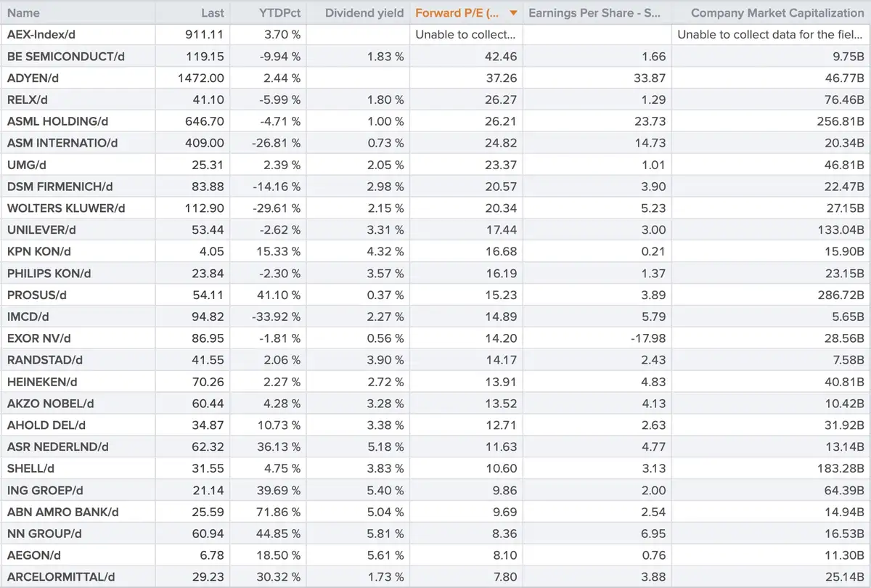
Task: Click UNILEVER market cap 133.04B
Action: pyautogui.click(x=841, y=230)
